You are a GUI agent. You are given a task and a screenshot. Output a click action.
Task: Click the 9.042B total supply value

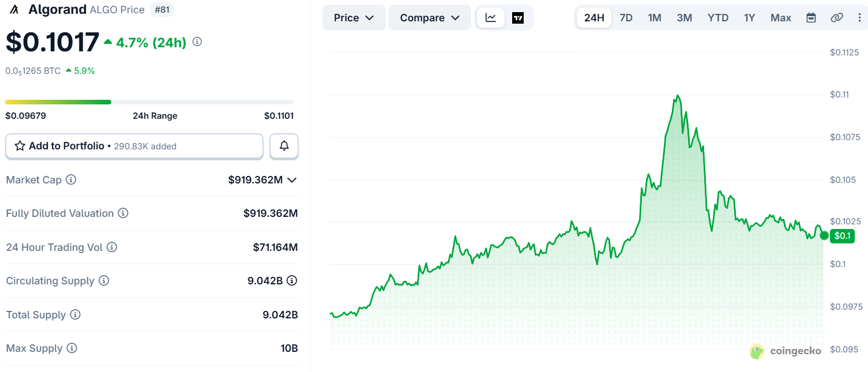280,315
